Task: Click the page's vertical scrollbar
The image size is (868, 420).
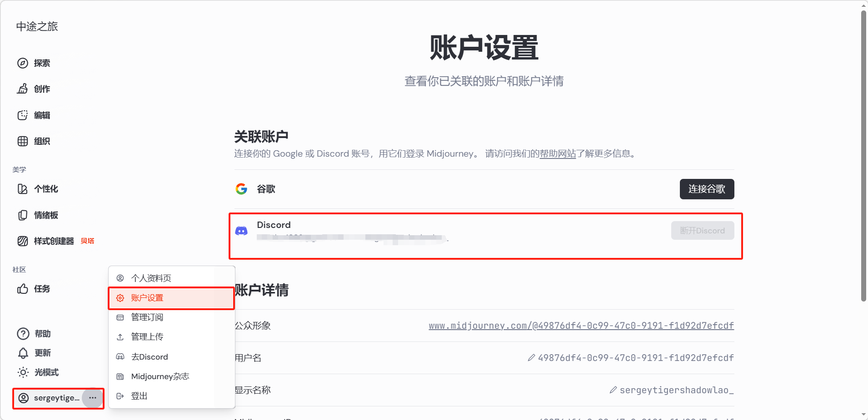Action: [x=863, y=154]
